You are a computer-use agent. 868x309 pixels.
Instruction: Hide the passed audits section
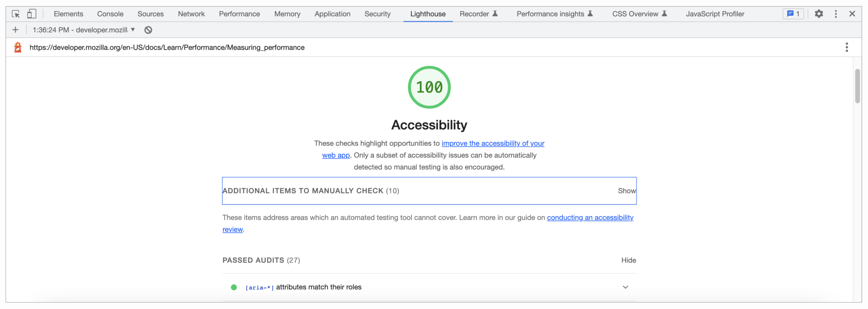click(x=628, y=260)
